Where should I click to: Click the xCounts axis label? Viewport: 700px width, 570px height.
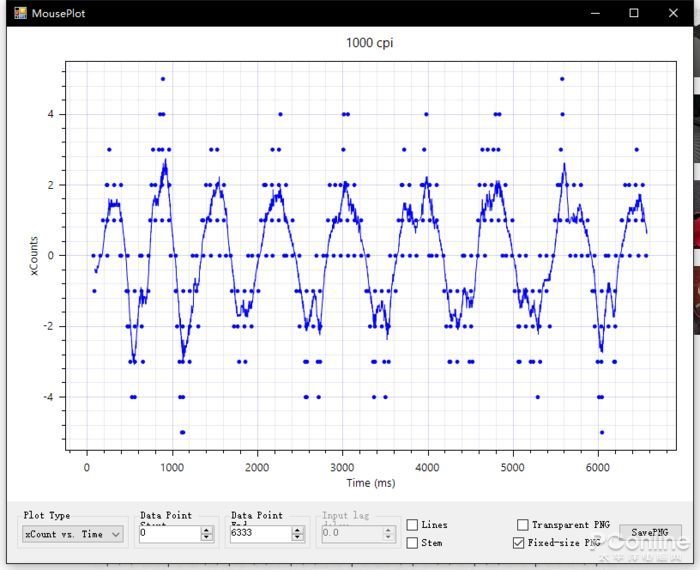(x=34, y=256)
